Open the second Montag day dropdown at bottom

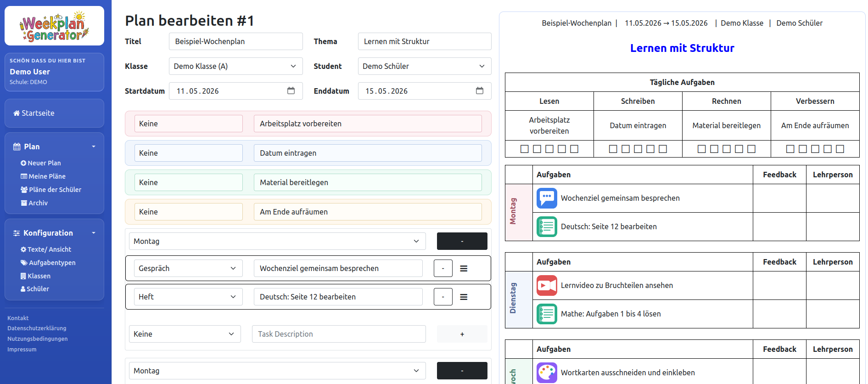tap(277, 371)
